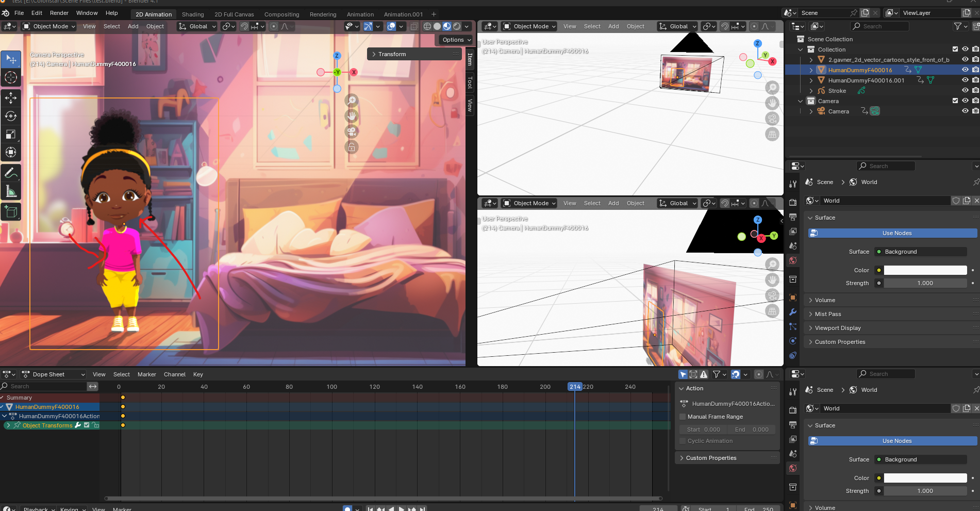Select the Measure tool in left toolbar
Image resolution: width=980 pixels, height=511 pixels.
click(11, 192)
